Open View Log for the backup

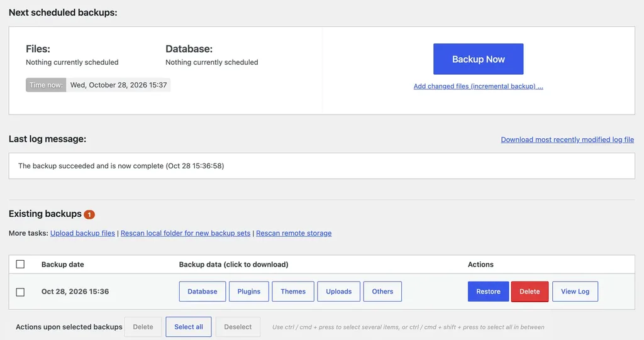coord(575,292)
